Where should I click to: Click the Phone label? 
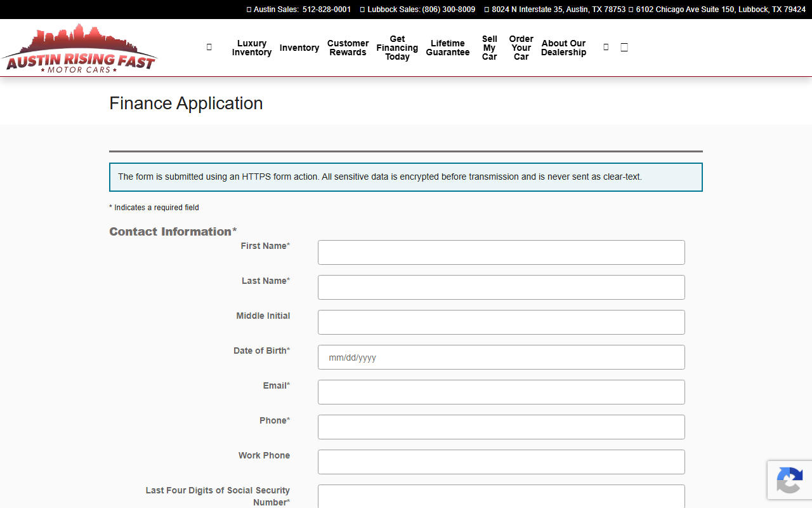[x=275, y=420]
